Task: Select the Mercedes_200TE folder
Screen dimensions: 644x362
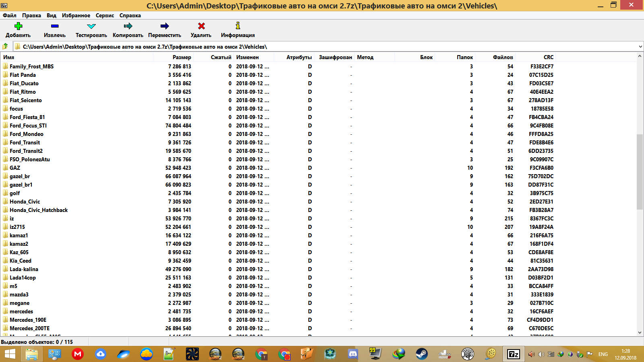Action: pyautogui.click(x=29, y=328)
